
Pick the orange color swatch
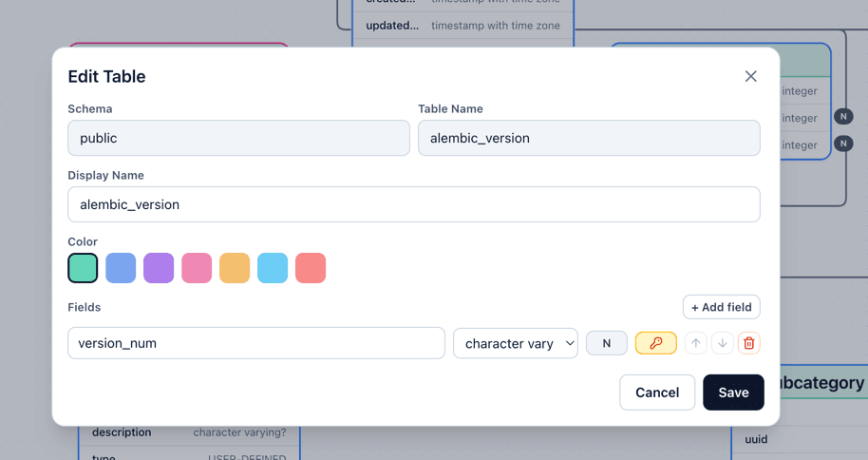235,268
